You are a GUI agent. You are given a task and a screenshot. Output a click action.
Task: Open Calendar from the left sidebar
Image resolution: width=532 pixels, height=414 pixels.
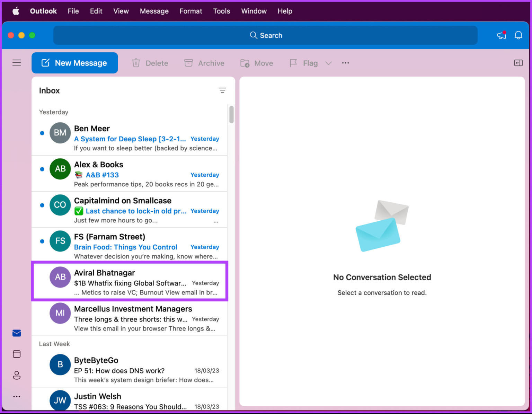16,354
